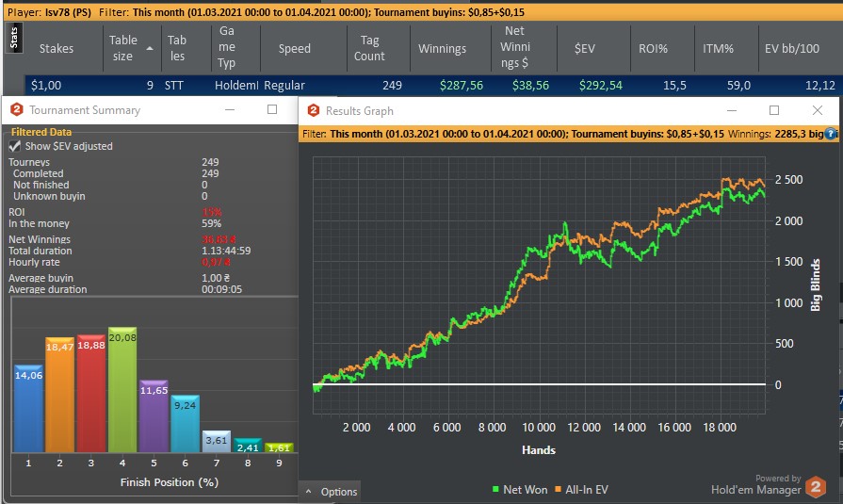
Task: Click the Finish Position (%) axis label
Action: [170, 482]
